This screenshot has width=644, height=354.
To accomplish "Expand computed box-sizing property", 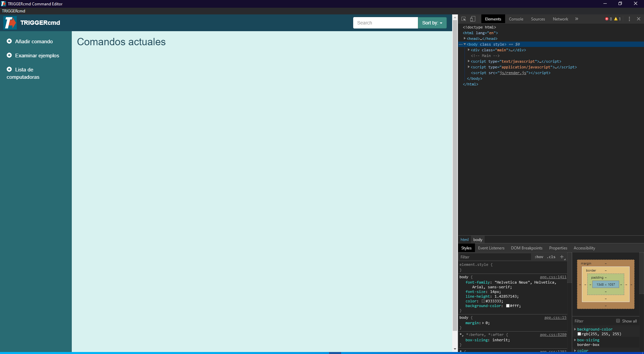I will [x=575, y=340].
